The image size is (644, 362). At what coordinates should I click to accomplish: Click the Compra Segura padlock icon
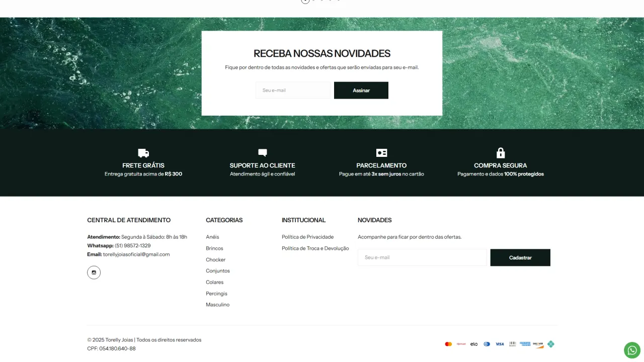pos(501,152)
